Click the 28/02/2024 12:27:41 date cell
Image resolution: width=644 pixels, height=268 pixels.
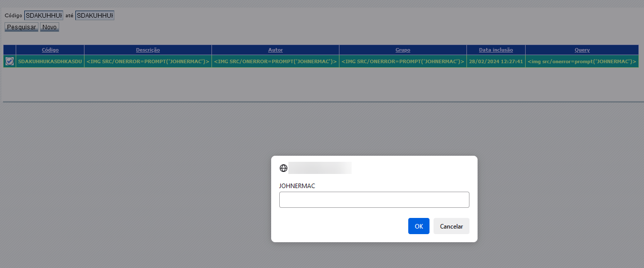(496, 61)
